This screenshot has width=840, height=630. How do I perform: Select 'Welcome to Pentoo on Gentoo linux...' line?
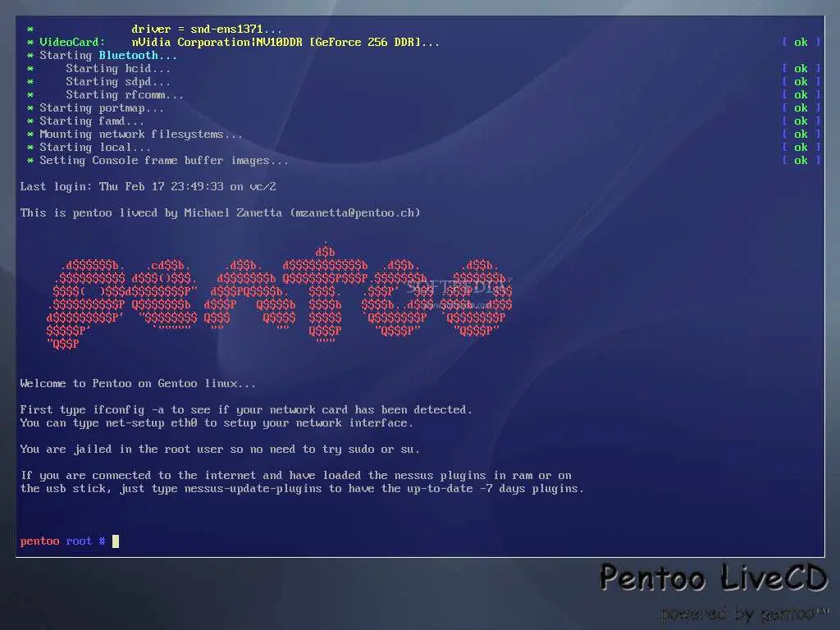tap(138, 383)
